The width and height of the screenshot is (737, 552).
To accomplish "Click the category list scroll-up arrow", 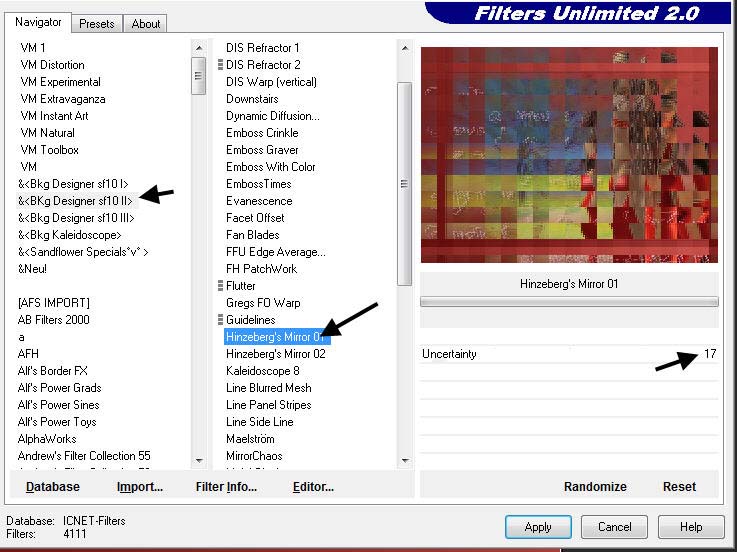I will click(x=199, y=47).
